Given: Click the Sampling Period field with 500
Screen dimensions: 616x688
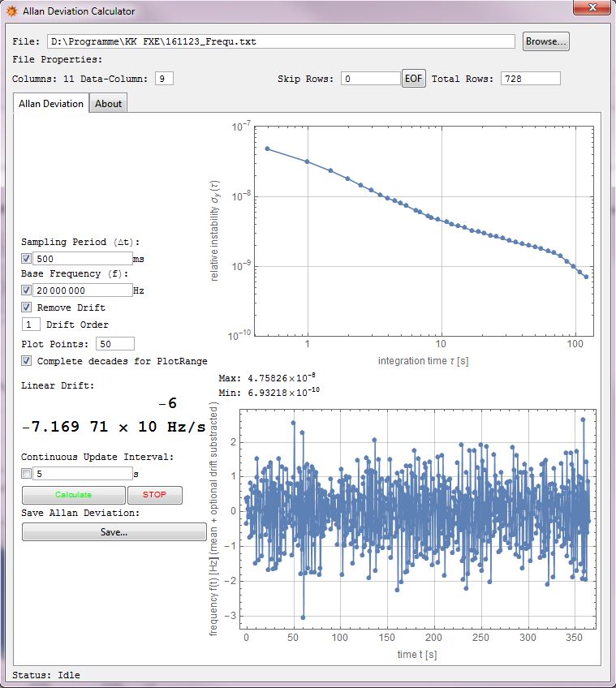Looking at the screenshot, I should pyautogui.click(x=83, y=259).
